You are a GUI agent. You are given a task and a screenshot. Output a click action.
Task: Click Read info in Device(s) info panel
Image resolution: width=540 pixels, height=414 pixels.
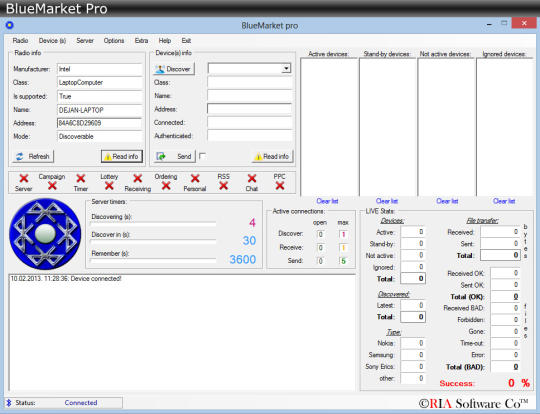(272, 156)
